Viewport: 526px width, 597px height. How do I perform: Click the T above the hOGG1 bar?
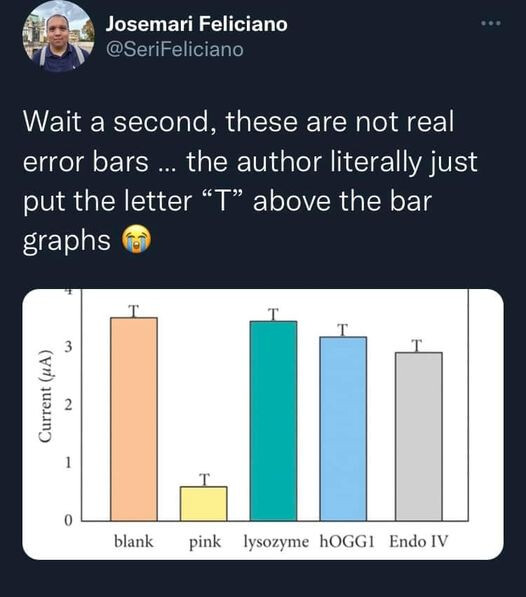[x=343, y=330]
